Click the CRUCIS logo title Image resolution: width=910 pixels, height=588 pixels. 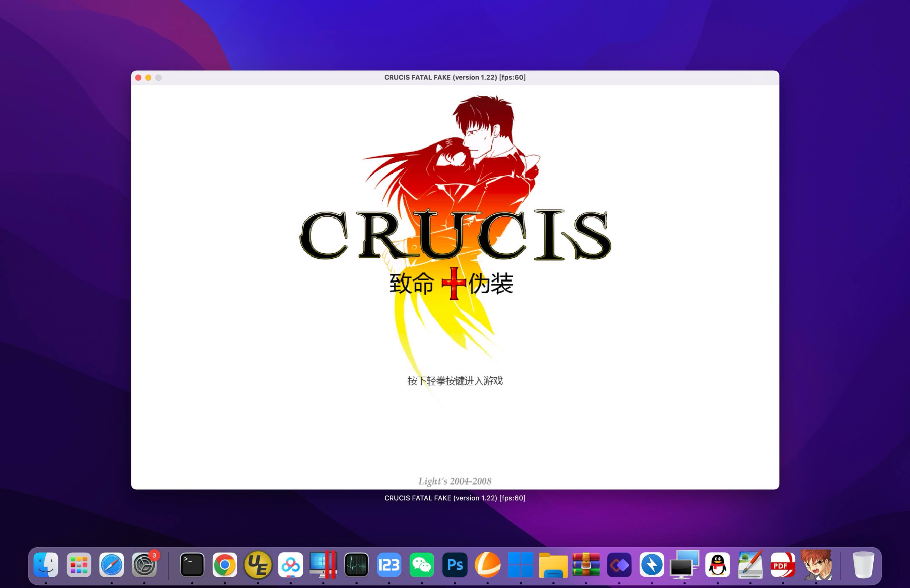click(x=455, y=235)
